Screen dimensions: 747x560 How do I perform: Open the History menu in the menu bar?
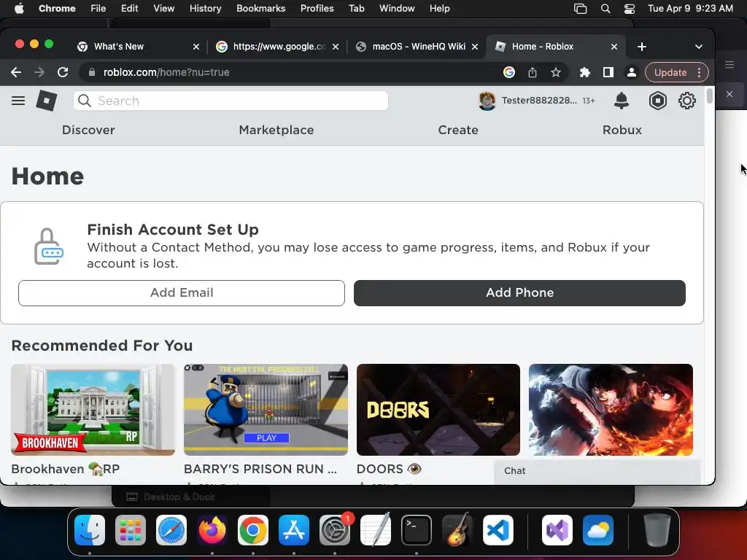tap(205, 9)
